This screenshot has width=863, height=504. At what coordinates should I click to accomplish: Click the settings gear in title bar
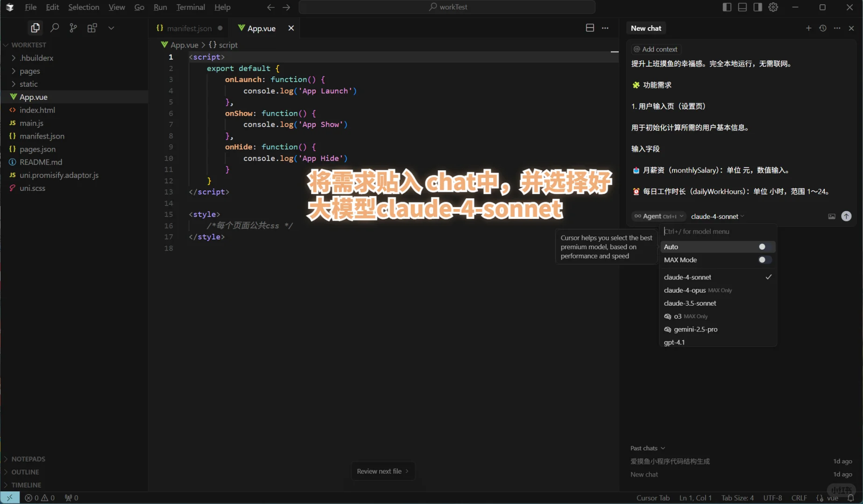coord(773,7)
